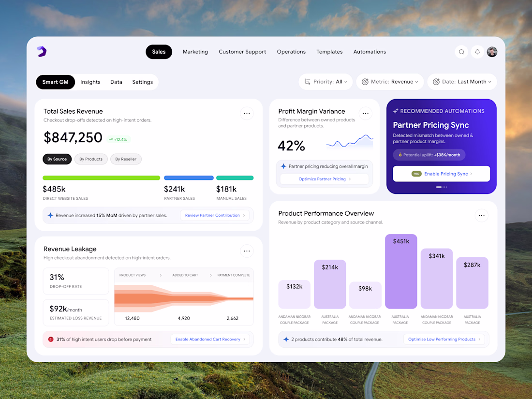Click sparkle icon beside revenue increased note
This screenshot has width=532, height=399.
tap(51, 215)
